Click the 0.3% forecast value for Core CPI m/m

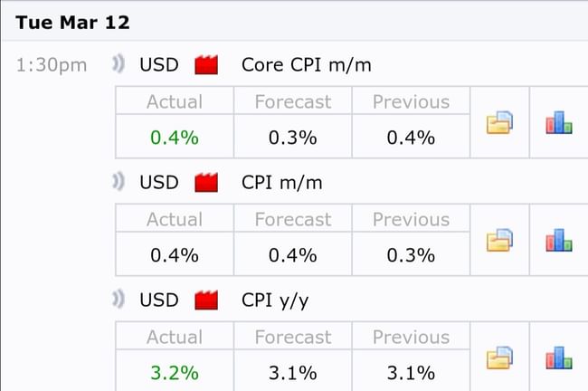point(292,138)
